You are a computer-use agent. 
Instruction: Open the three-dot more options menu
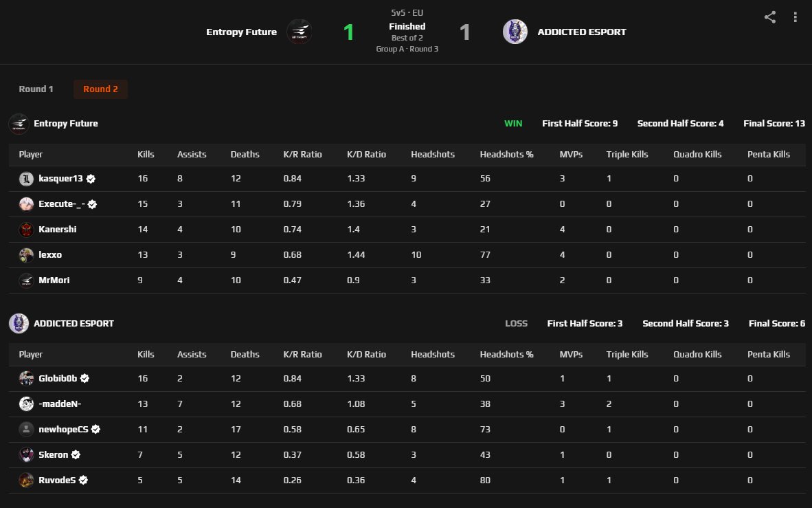tap(795, 17)
